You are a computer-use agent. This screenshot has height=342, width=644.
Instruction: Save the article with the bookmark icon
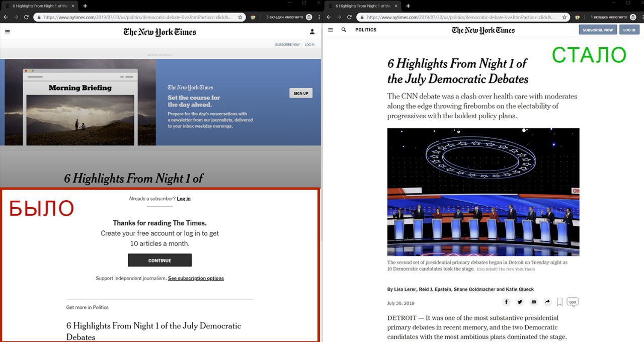point(559,302)
